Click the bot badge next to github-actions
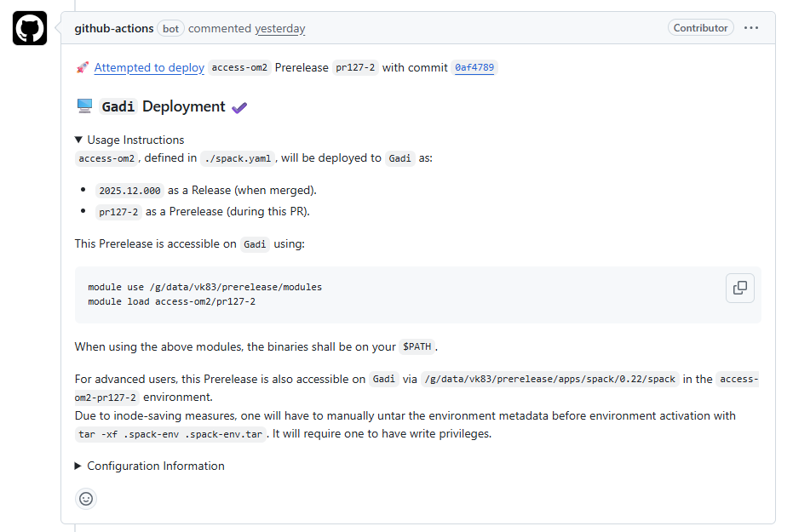Screen dimensions: 793x532 pos(170,28)
